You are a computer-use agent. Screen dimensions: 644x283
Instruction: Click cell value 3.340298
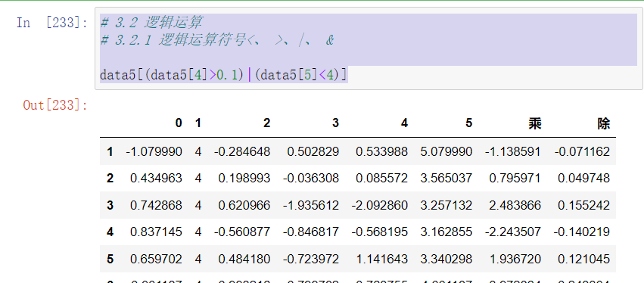pos(446,260)
